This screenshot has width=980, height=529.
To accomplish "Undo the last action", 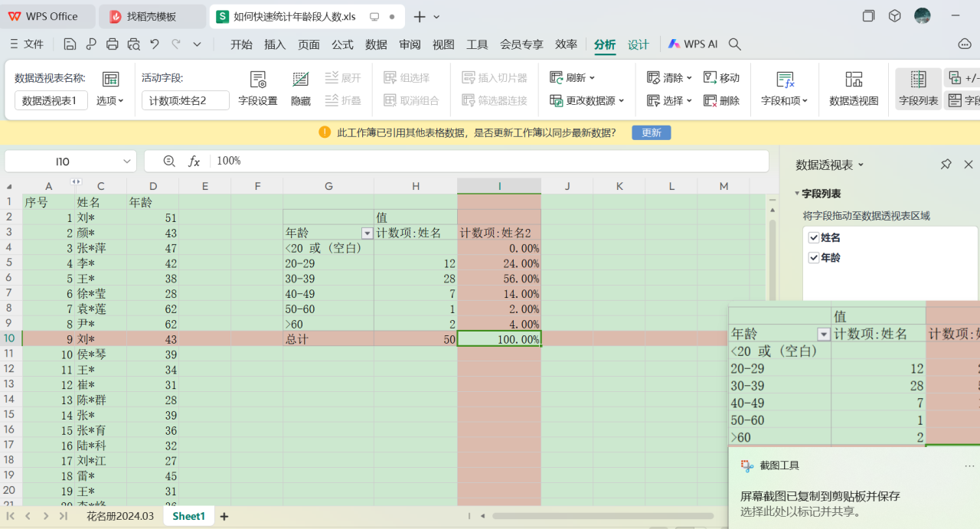I will 155,44.
